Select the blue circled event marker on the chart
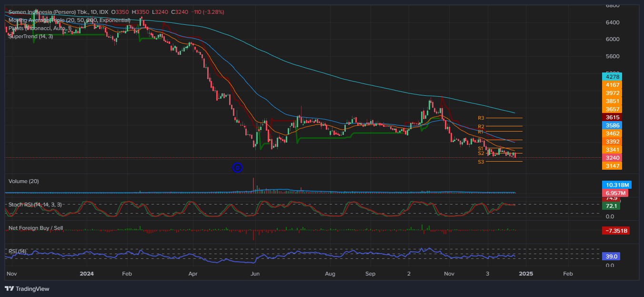644x297 pixels. [237, 167]
